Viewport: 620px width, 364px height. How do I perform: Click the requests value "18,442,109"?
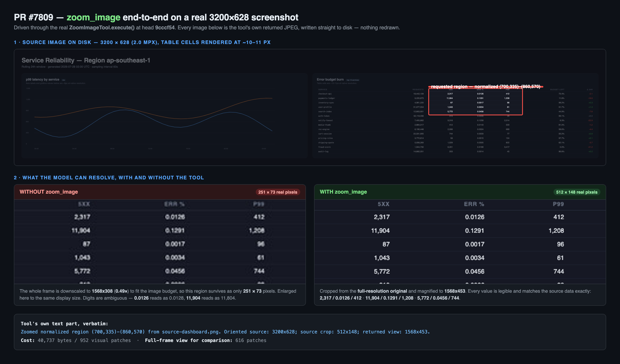point(418,94)
